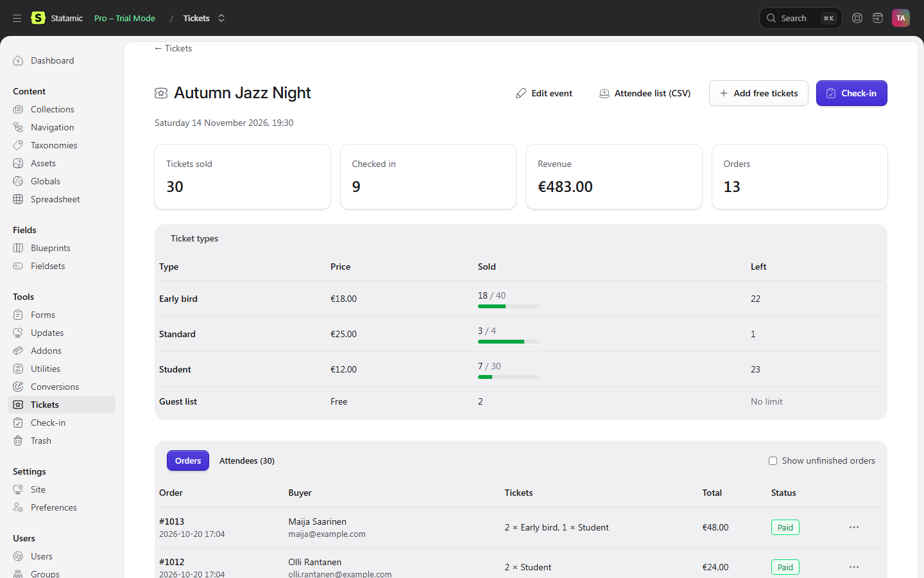Screen dimensions: 924x578
Task: Click the Conversions sidebar icon
Action: tap(18, 387)
